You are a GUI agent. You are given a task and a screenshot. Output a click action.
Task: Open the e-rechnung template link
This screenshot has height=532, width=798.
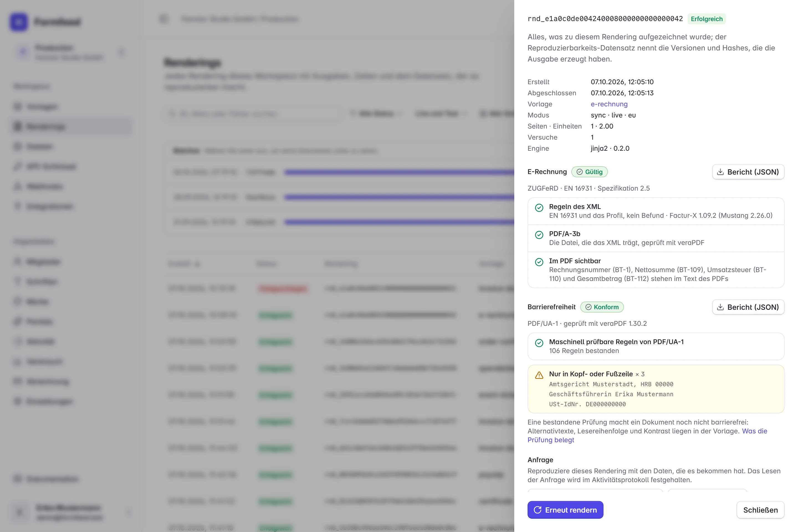pos(609,104)
